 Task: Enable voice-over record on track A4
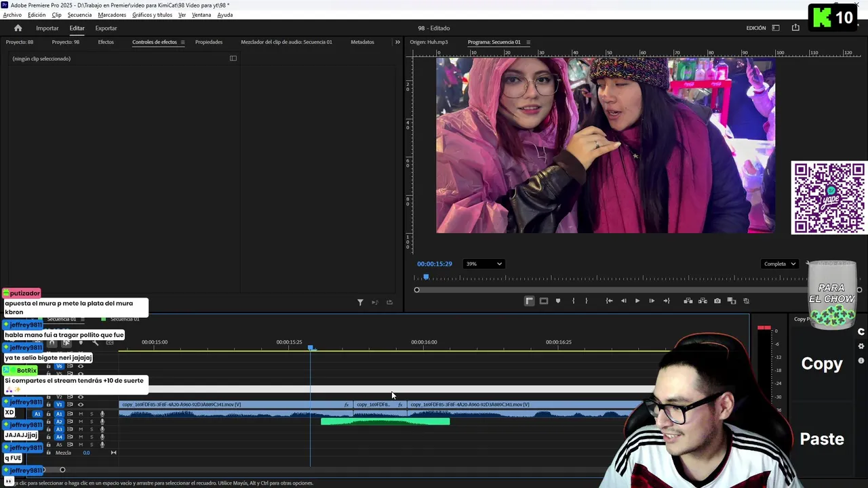click(x=102, y=437)
